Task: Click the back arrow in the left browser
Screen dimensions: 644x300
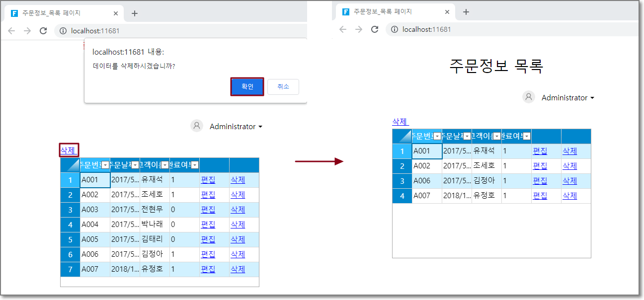Action: (x=11, y=31)
